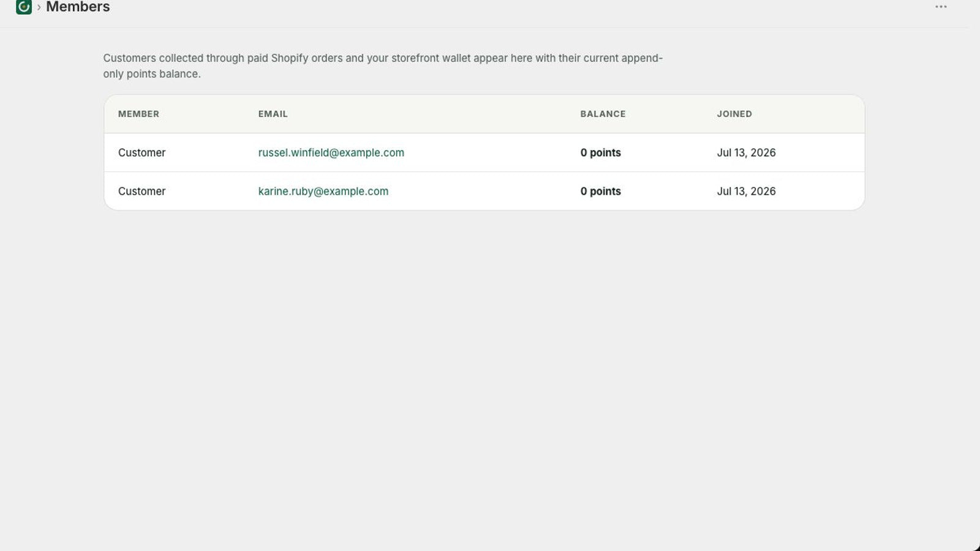The height and width of the screenshot is (551, 980).
Task: Click the green app logo icon
Action: (23, 7)
